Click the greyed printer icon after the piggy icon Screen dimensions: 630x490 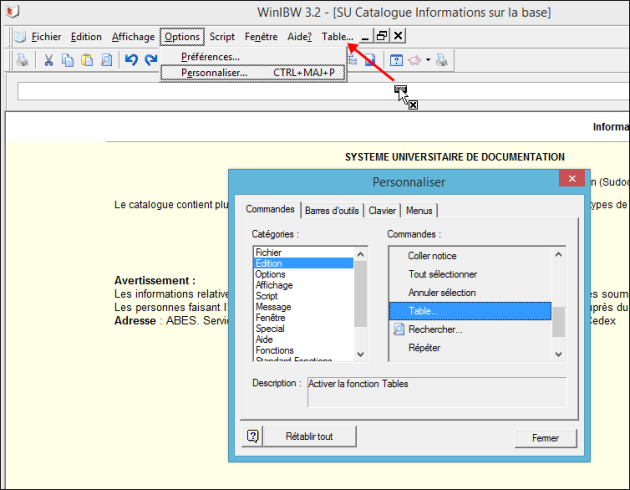442,60
